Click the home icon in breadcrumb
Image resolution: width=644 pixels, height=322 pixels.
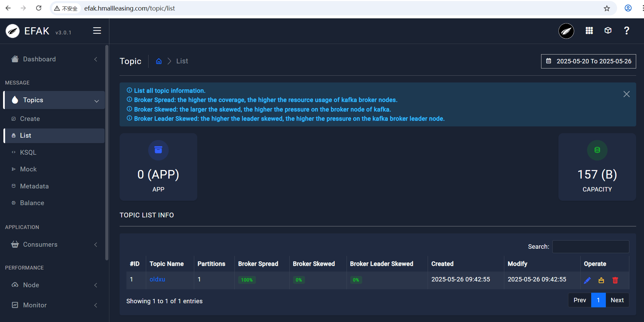coord(159,61)
